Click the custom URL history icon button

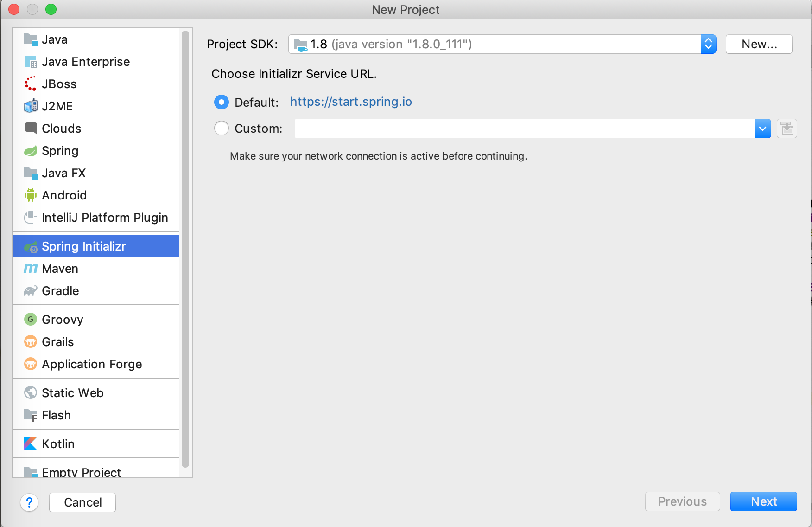point(787,129)
